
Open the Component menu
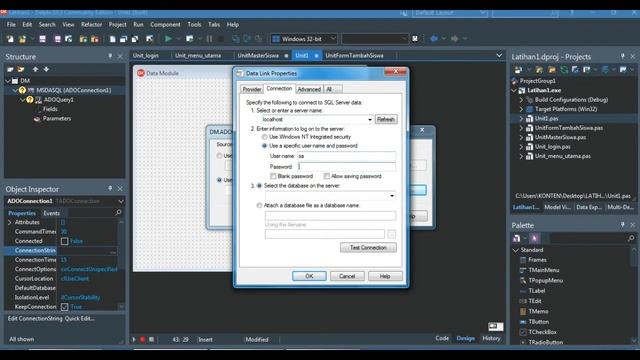point(165,24)
